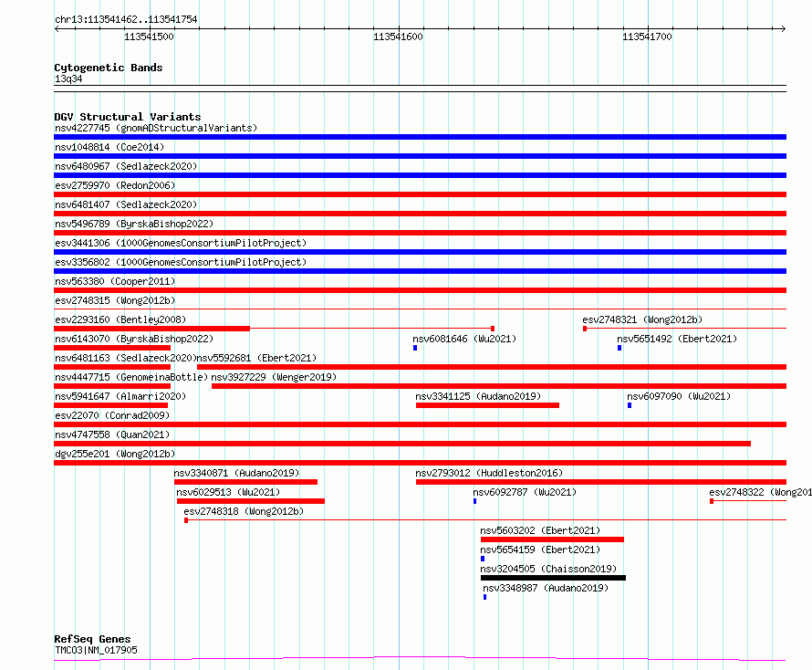Viewport: 812px width, 670px height.
Task: Open nsv4447715 (GenomeinaBottle) label
Action: pyautogui.click(x=131, y=377)
